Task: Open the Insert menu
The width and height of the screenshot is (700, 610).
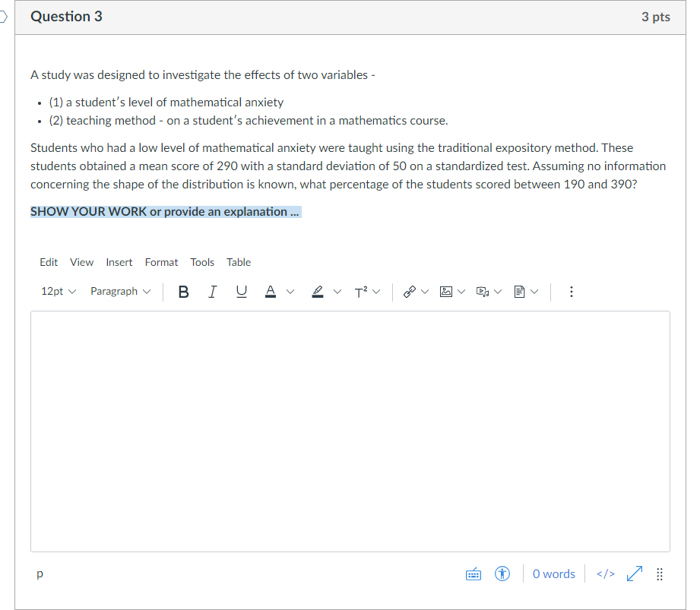Action: [119, 262]
